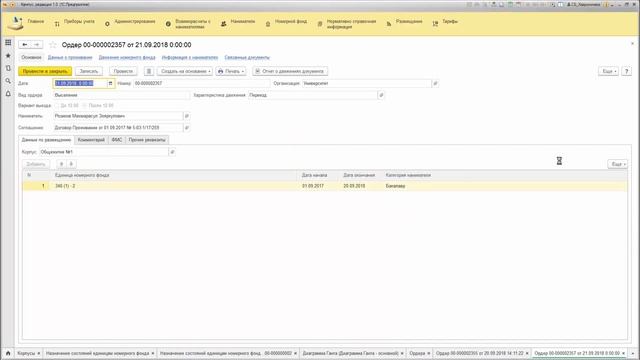The image size is (640, 360).
Task: Open Search magnifier in the left sidebar
Action: [8, 81]
